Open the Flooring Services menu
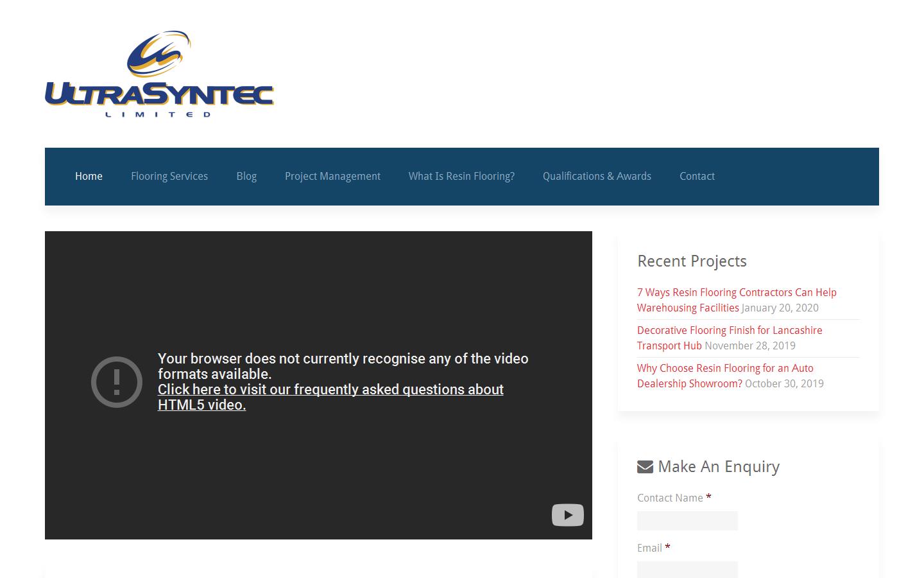Screen dimensions: 924x578 click(x=169, y=176)
